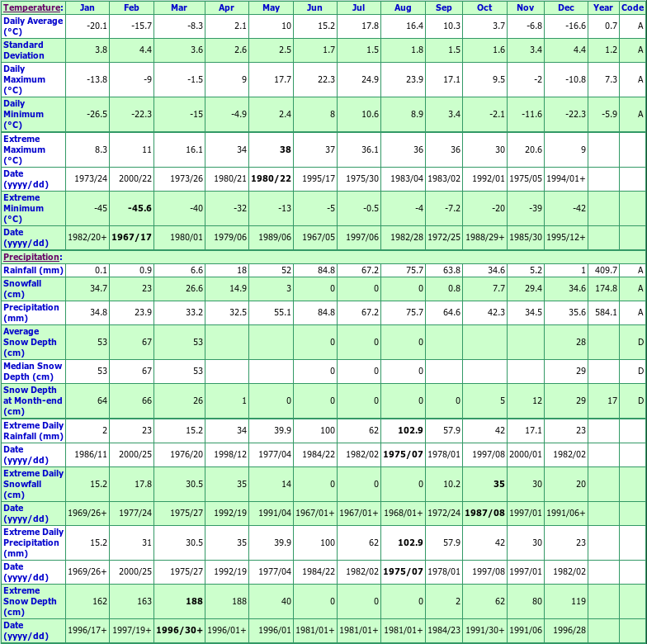
Task: Select the yearly snowfall total 174.8
Action: click(x=606, y=289)
